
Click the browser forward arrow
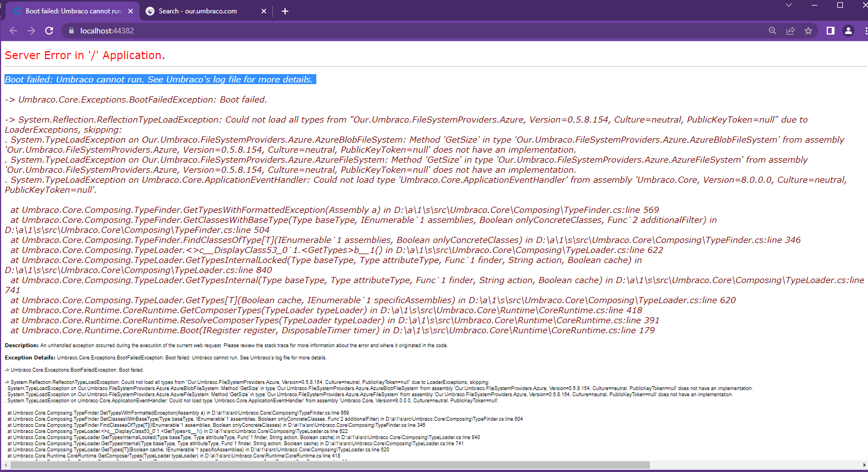pyautogui.click(x=31, y=31)
